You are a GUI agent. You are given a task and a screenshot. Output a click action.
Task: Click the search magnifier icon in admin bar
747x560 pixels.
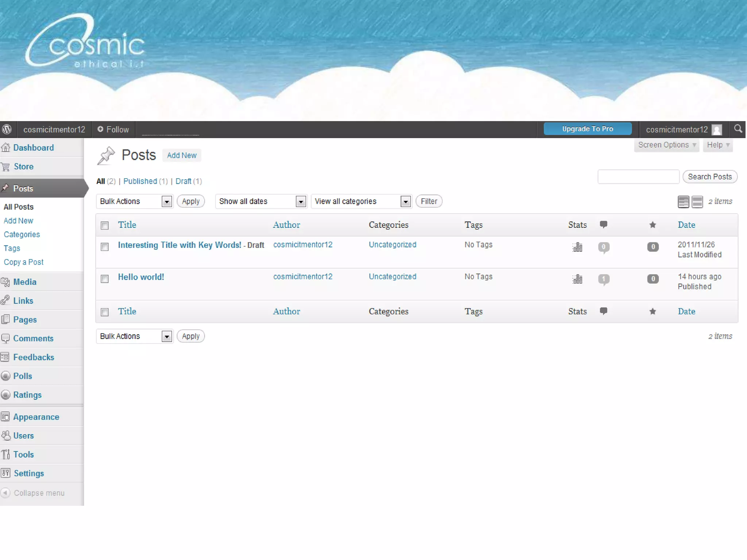pos(738,129)
